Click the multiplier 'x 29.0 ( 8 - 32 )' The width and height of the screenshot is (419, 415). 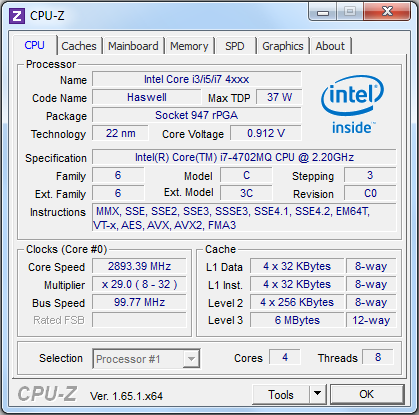pyautogui.click(x=139, y=284)
